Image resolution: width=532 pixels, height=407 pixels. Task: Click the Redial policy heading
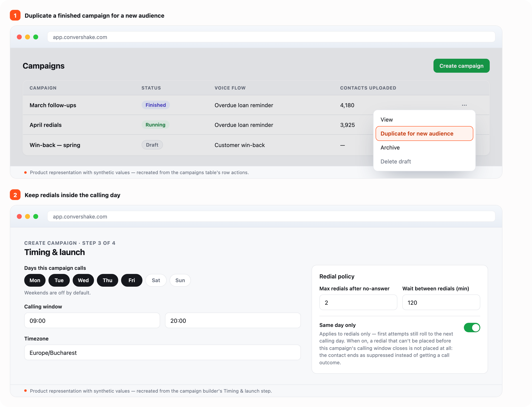(337, 276)
